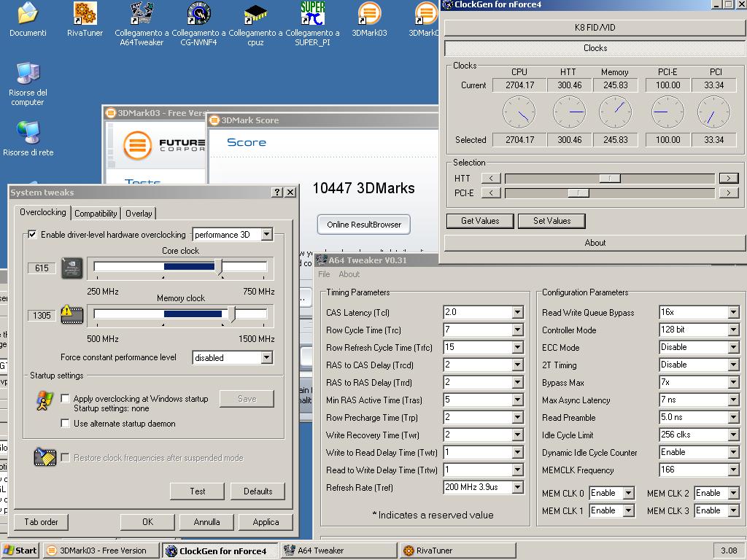Open Risorse di rete icon
This screenshot has height=560, width=747.
pos(28,133)
